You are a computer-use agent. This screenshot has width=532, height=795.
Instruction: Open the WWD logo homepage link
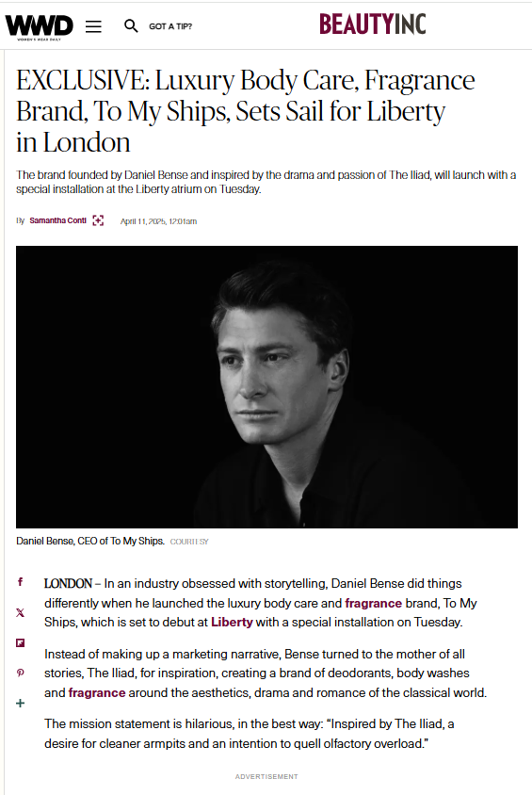(x=39, y=27)
